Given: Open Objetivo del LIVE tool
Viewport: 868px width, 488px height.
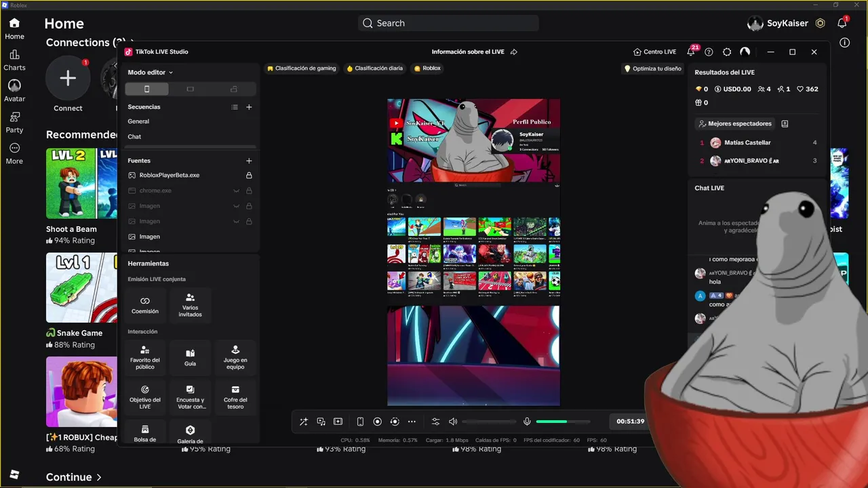Looking at the screenshot, I should point(145,397).
